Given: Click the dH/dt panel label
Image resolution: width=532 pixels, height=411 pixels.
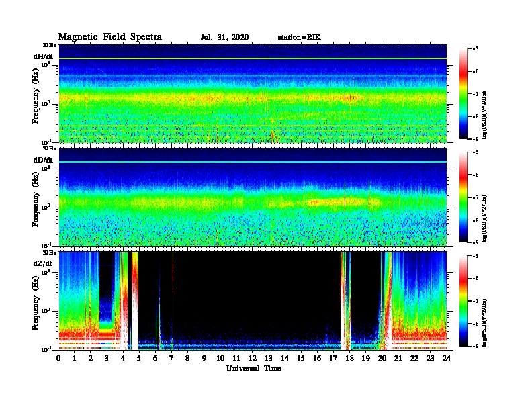Looking at the screenshot, I should [x=43, y=56].
